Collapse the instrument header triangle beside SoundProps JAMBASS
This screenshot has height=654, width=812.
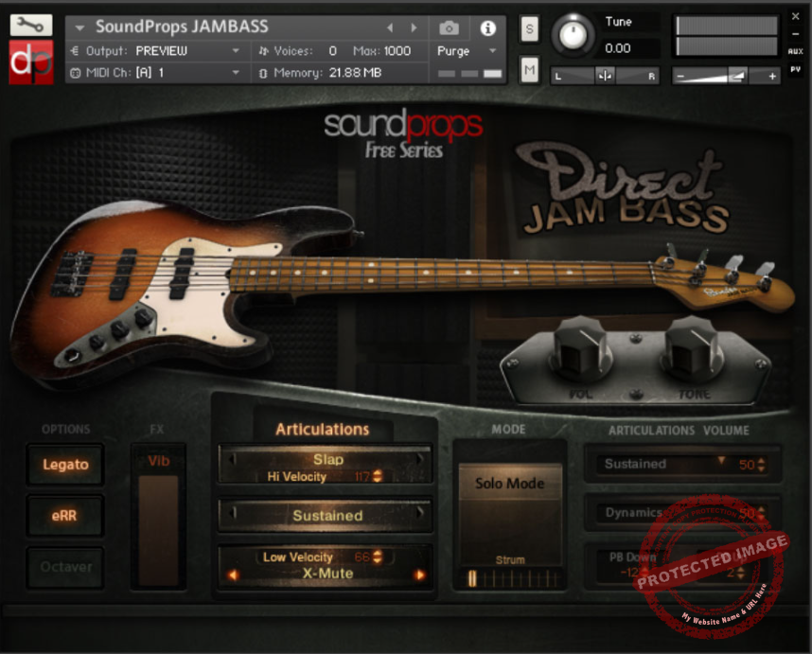point(79,27)
